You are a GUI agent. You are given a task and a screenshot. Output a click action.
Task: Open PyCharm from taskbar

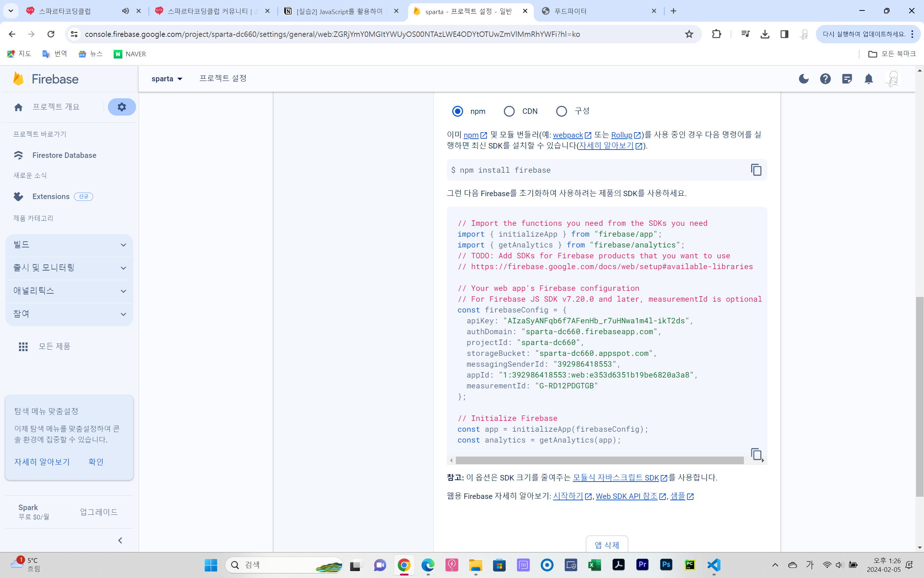coord(690,565)
